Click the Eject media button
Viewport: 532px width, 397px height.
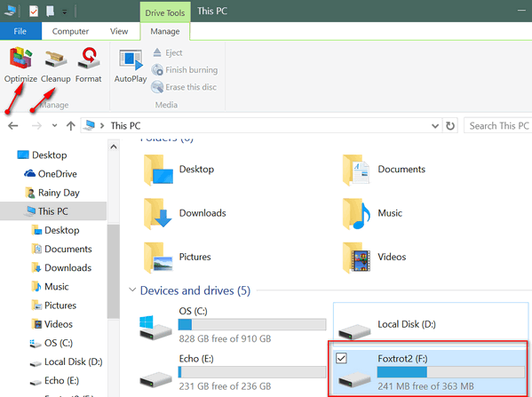click(x=167, y=52)
